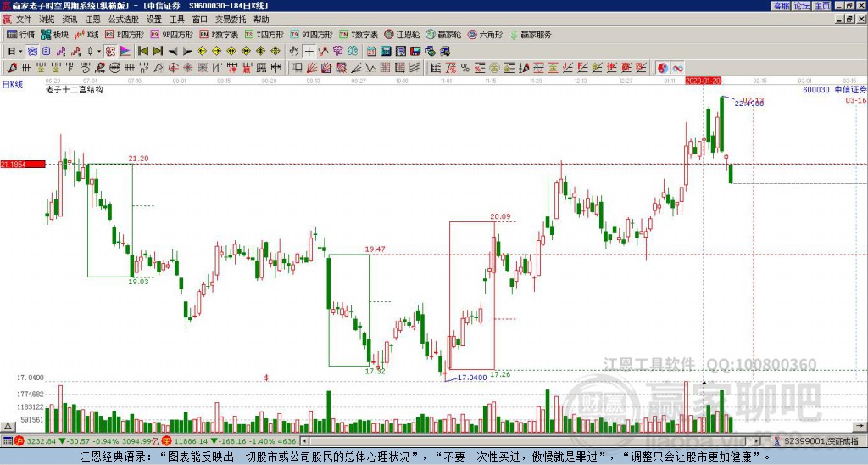The image size is (868, 465).
Task: Open the P四方形 square tool
Action: coord(125,34)
